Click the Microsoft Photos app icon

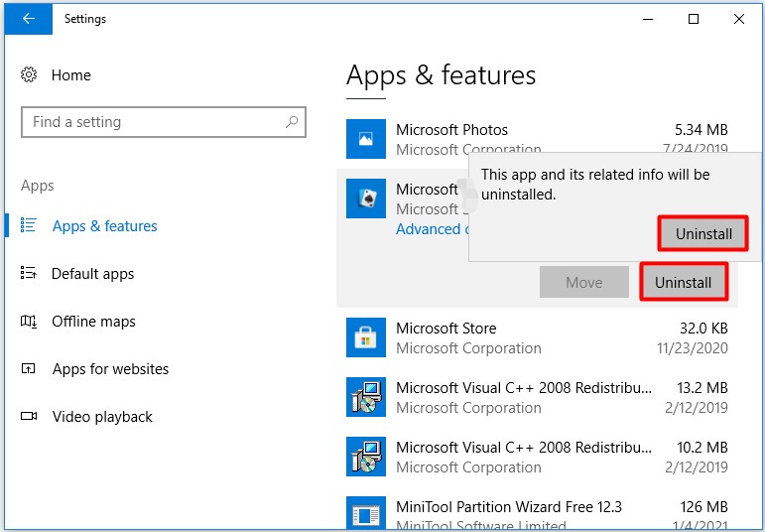(365, 139)
